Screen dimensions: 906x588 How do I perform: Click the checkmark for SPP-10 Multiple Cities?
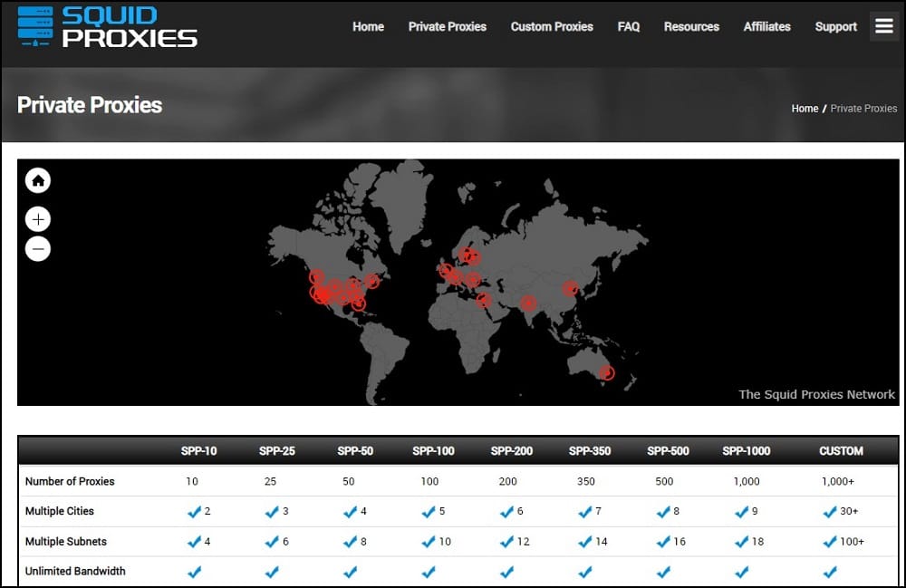click(194, 512)
